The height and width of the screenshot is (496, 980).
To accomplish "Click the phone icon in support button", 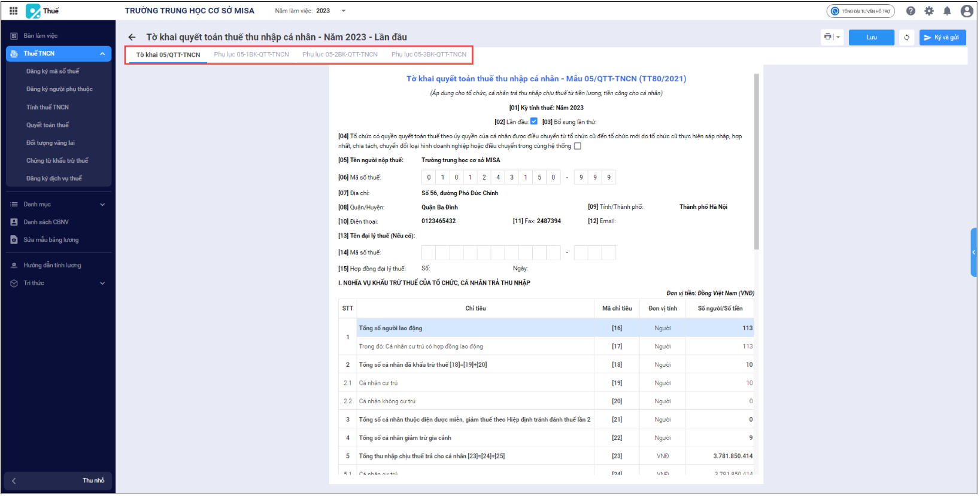I will point(835,11).
